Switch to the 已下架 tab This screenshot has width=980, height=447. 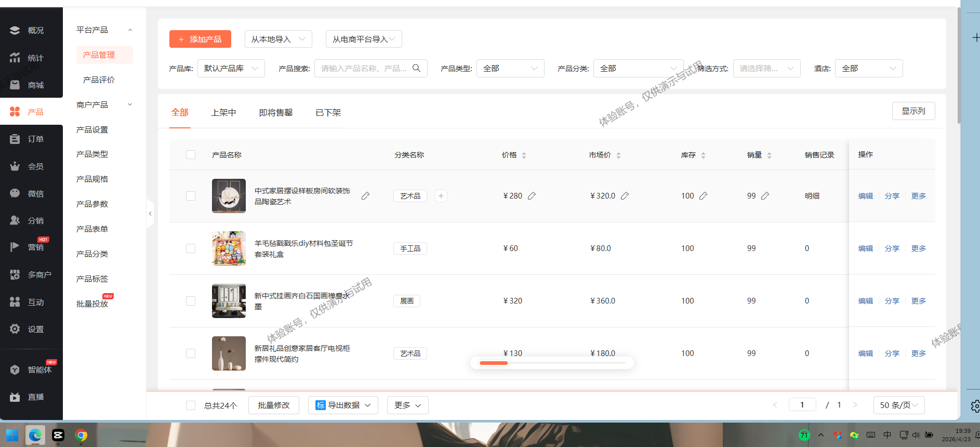pyautogui.click(x=328, y=112)
